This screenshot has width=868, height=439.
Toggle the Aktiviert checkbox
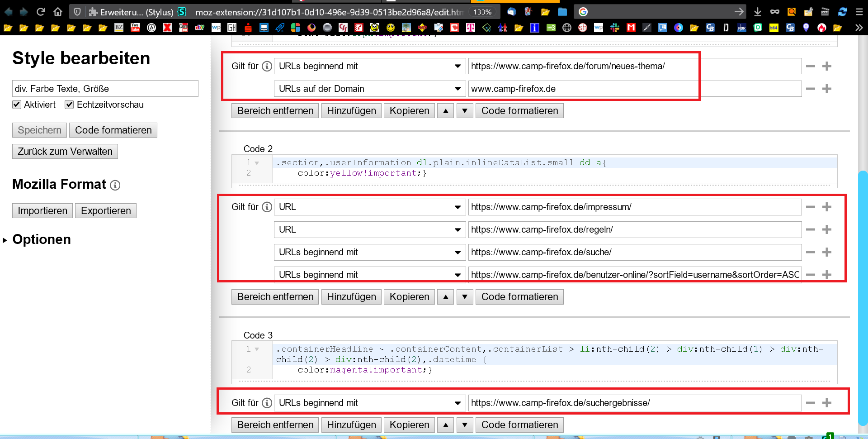(x=17, y=105)
